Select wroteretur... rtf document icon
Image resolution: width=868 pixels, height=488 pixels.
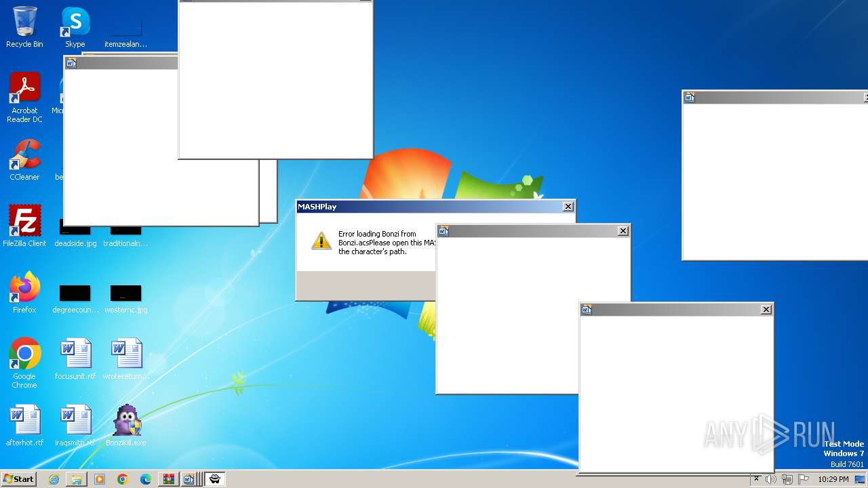point(126,359)
